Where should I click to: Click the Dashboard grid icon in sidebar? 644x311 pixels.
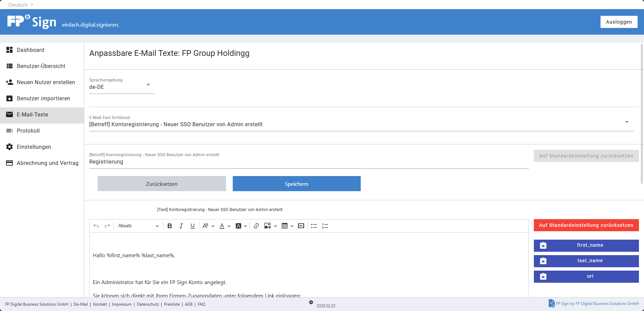(9, 50)
